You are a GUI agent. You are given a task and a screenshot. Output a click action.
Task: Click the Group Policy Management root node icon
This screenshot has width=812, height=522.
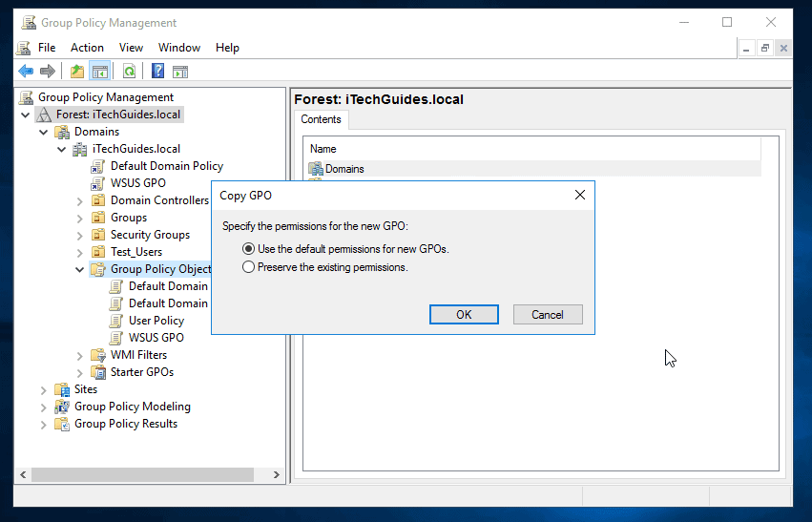coord(26,97)
